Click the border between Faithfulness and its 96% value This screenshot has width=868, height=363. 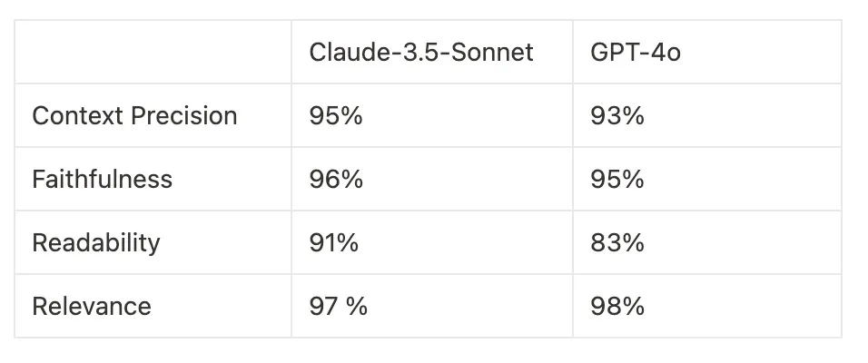tap(291, 180)
